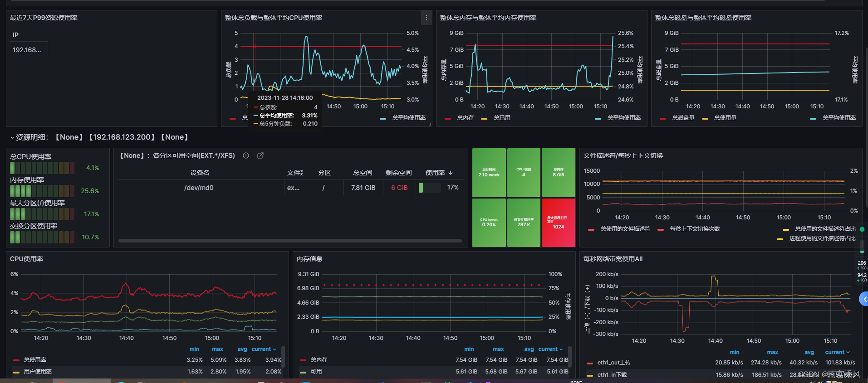Toggle 可用 series in the 内存信息 legend
The width and height of the screenshot is (868, 383).
tap(316, 372)
